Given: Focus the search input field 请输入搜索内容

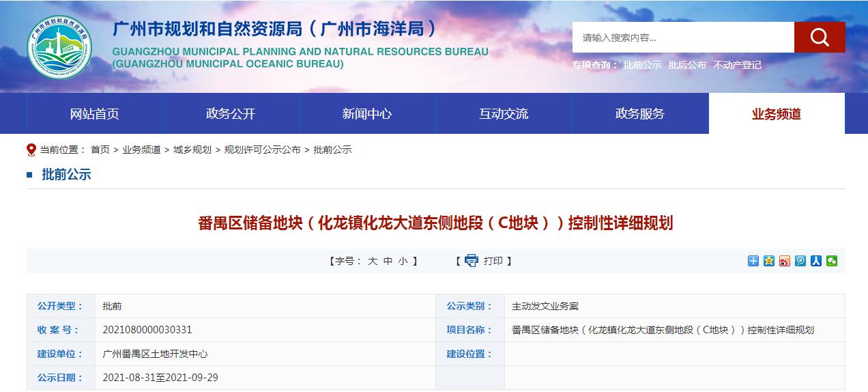Looking at the screenshot, I should pos(683,37).
